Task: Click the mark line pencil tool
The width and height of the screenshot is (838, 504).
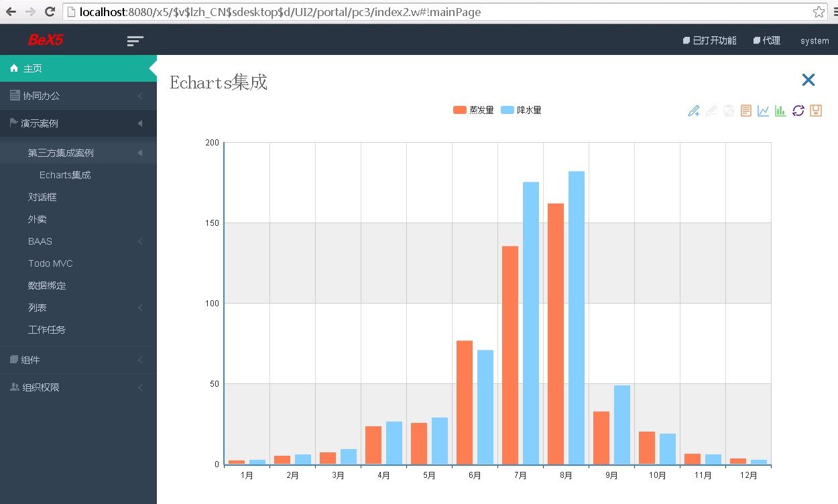Action: click(694, 111)
